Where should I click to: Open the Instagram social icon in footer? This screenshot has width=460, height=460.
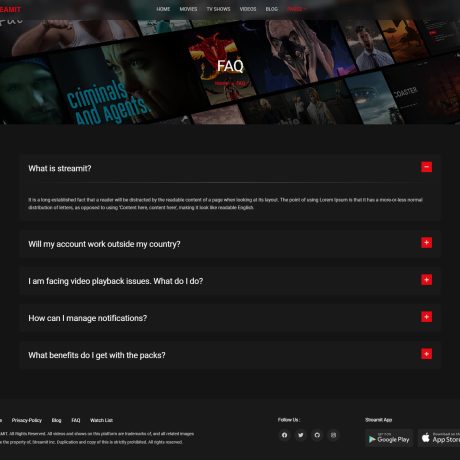[x=333, y=435]
